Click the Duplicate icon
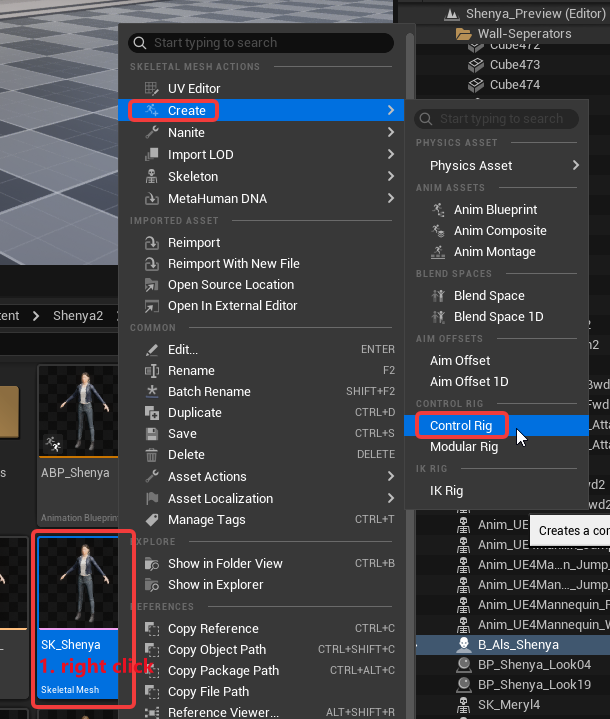This screenshot has height=719, width=610. [151, 413]
